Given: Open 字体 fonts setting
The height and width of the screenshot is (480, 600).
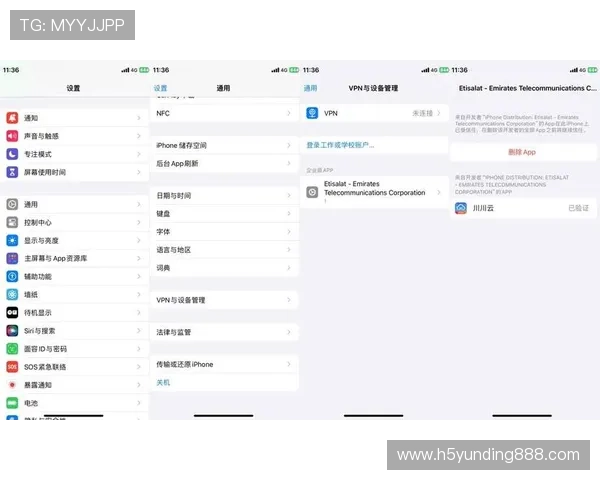Looking at the screenshot, I should [x=224, y=232].
